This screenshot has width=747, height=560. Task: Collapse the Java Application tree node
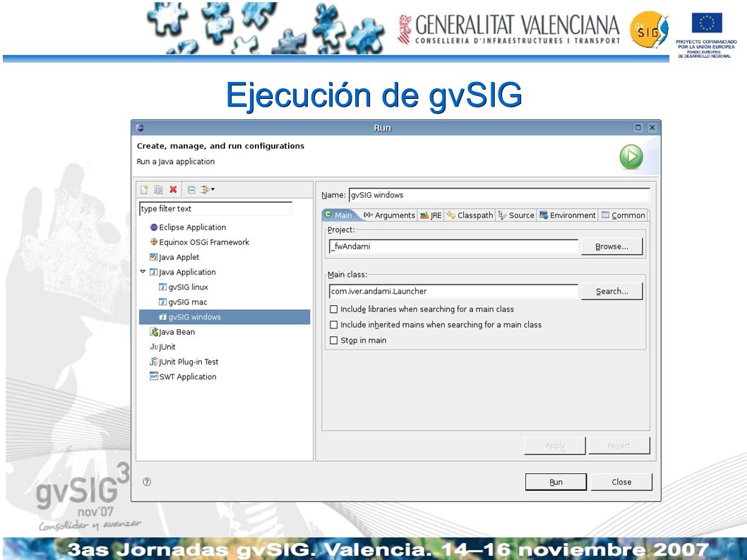(143, 272)
